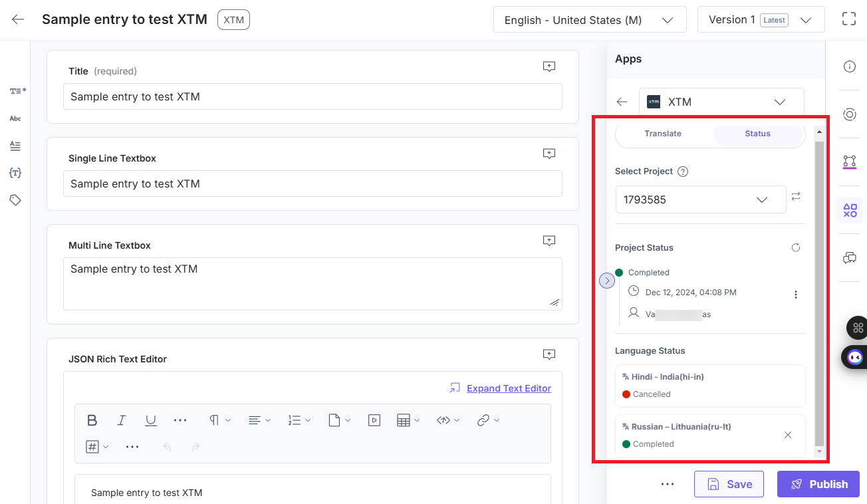Apply underline formatting in rich text editor
Viewport: 867px width, 504px height.
click(x=151, y=420)
